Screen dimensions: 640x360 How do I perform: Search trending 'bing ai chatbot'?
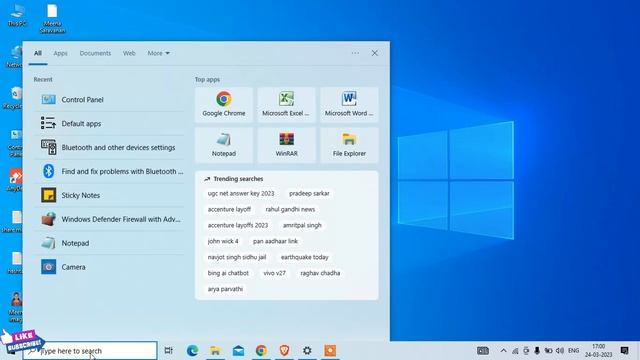(x=228, y=273)
